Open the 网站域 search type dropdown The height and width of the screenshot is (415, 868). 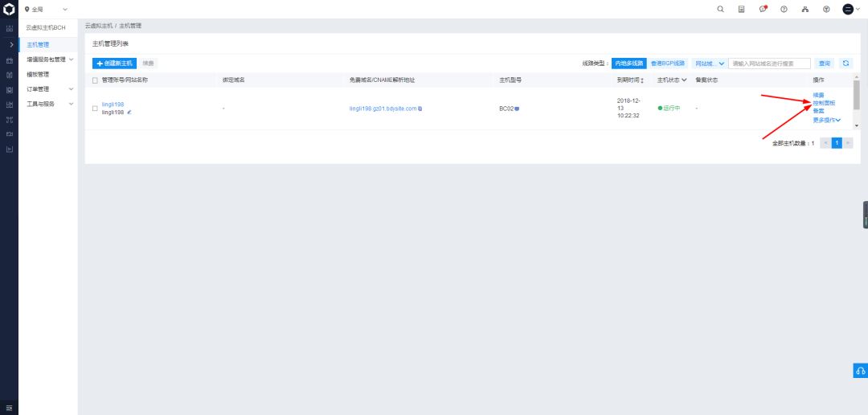pos(710,64)
